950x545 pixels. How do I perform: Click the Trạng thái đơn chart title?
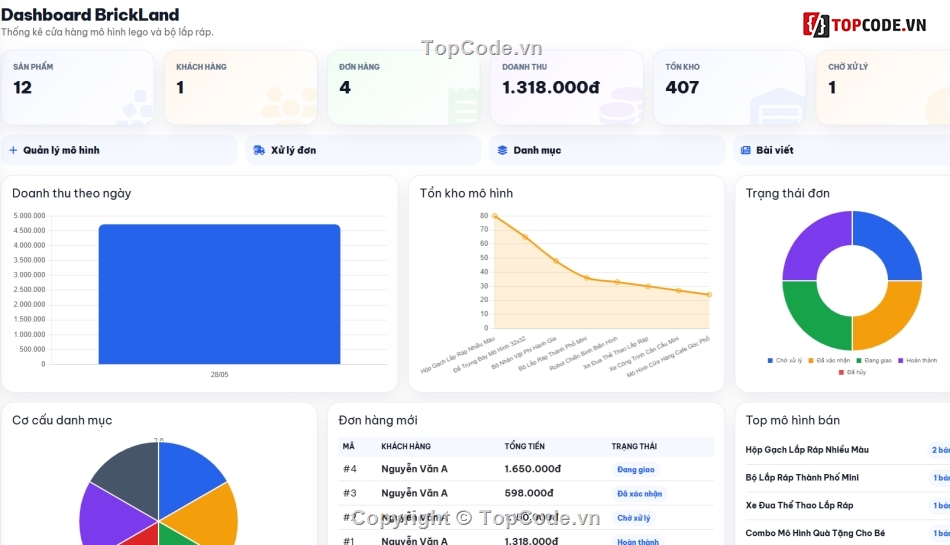click(x=788, y=193)
